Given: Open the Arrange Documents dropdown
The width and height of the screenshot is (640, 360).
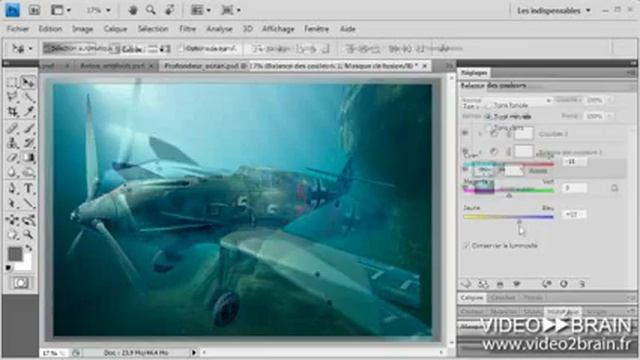Looking at the screenshot, I should point(201,10).
